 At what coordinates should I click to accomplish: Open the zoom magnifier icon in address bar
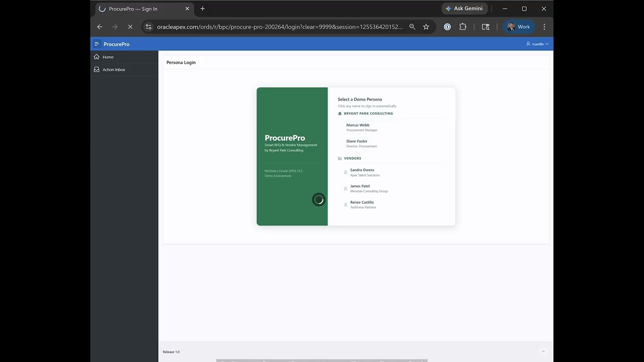[x=412, y=27]
